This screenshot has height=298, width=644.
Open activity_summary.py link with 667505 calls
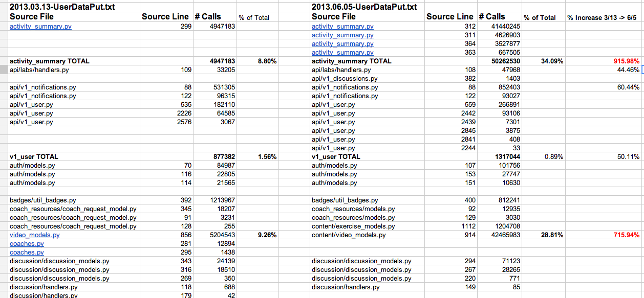point(342,53)
